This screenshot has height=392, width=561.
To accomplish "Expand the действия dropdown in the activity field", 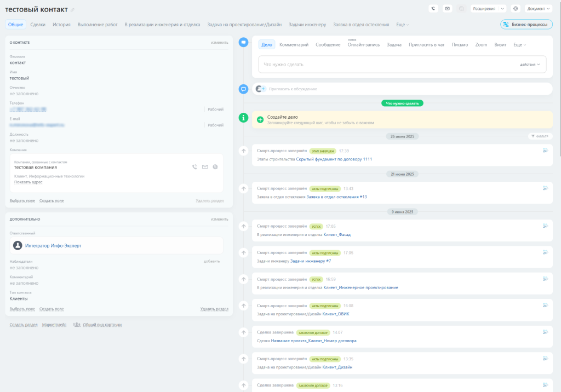I will [x=529, y=65].
